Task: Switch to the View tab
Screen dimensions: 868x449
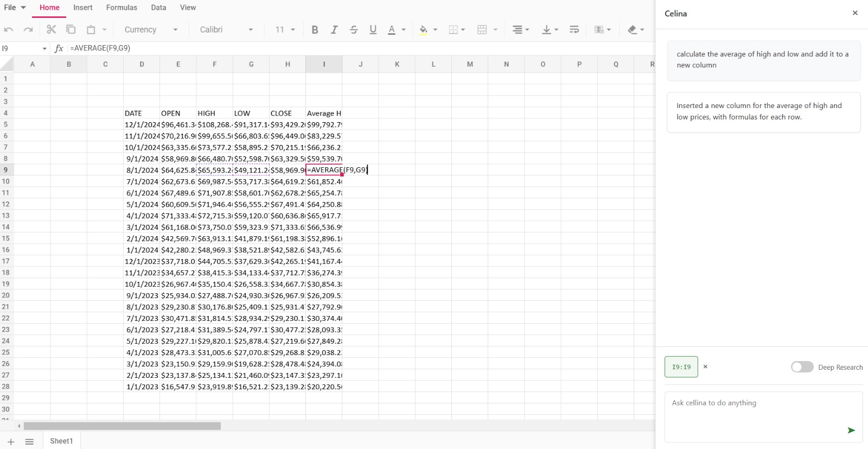Action: point(188,8)
